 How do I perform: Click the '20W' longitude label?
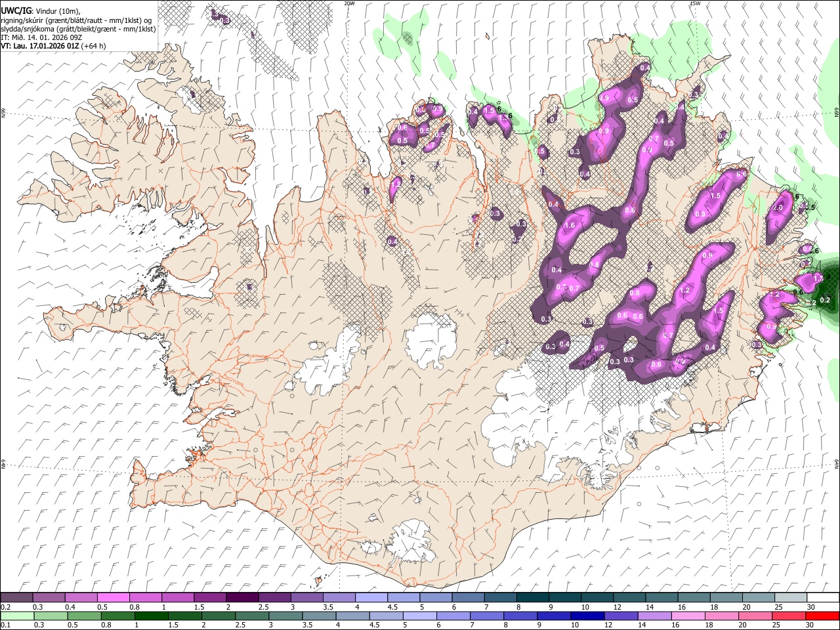tap(349, 3)
